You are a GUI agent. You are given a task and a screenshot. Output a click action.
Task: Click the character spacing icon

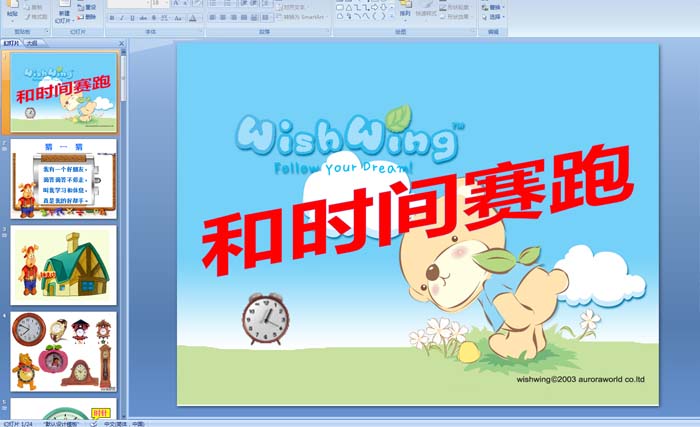[x=165, y=18]
